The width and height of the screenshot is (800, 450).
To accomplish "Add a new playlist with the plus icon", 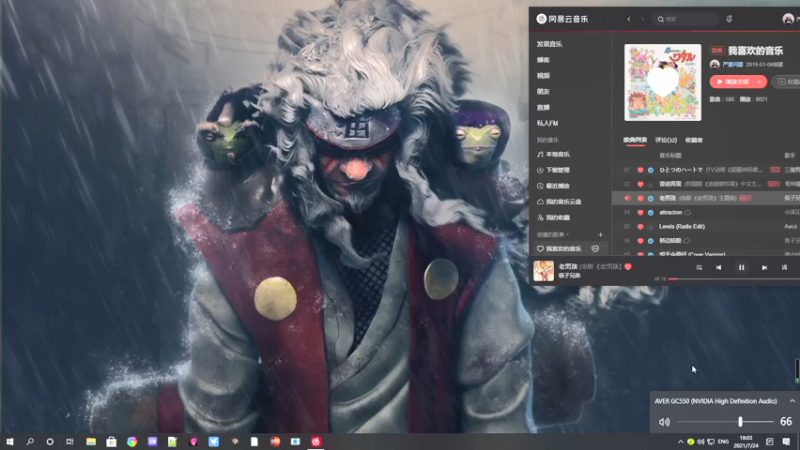I will pos(600,235).
